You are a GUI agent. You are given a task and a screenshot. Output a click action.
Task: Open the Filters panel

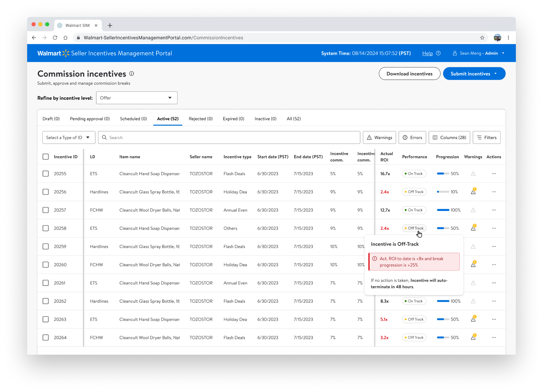(486, 137)
